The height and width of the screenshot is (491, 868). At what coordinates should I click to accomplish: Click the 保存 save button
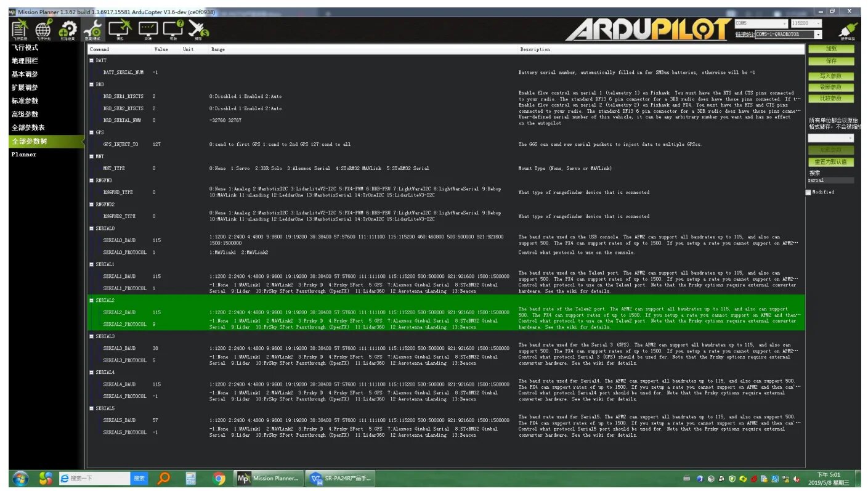(x=831, y=61)
